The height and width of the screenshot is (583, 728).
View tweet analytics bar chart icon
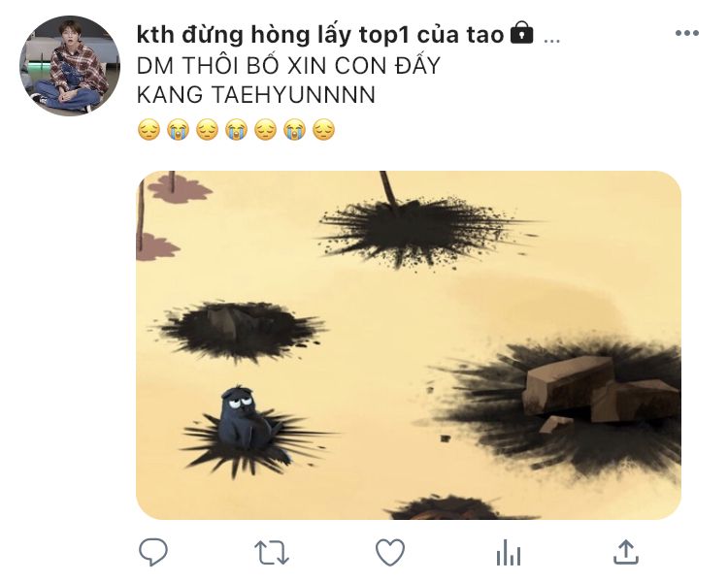(509, 552)
